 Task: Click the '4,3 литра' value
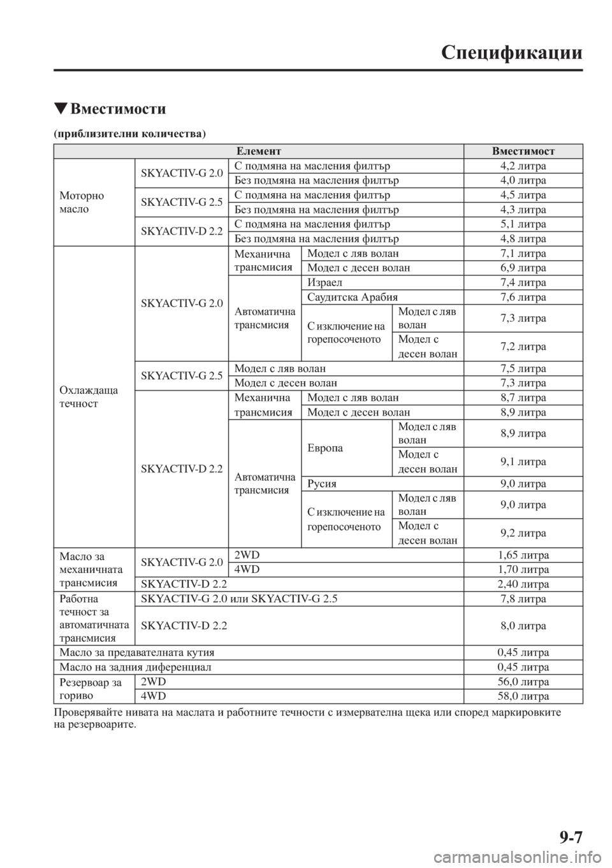click(x=523, y=210)
